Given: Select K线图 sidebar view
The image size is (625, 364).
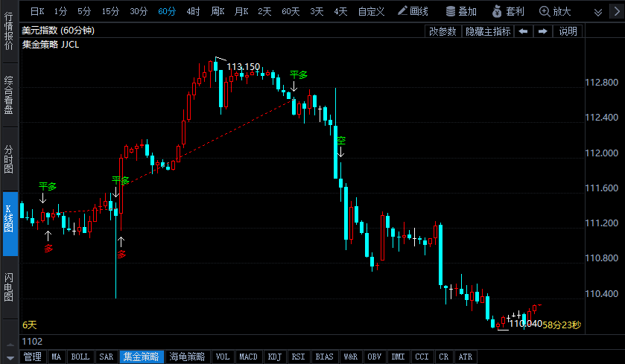Looking at the screenshot, I should (x=10, y=224).
